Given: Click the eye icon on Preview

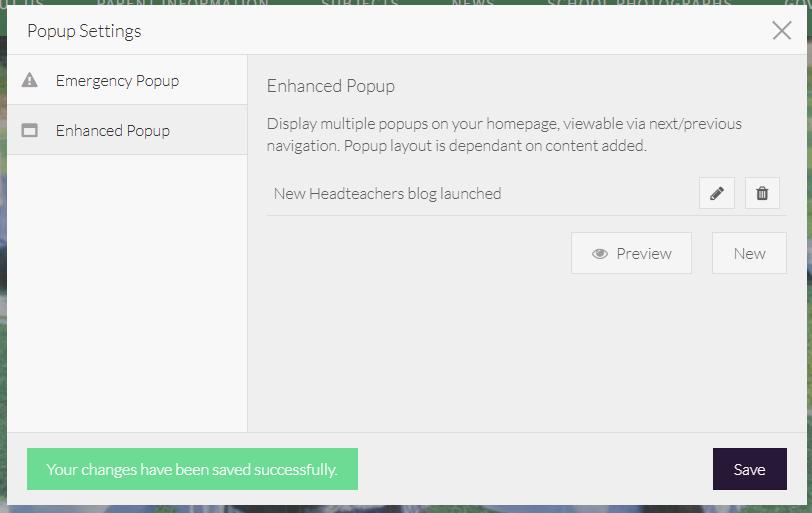Looking at the screenshot, I should click(x=600, y=254).
